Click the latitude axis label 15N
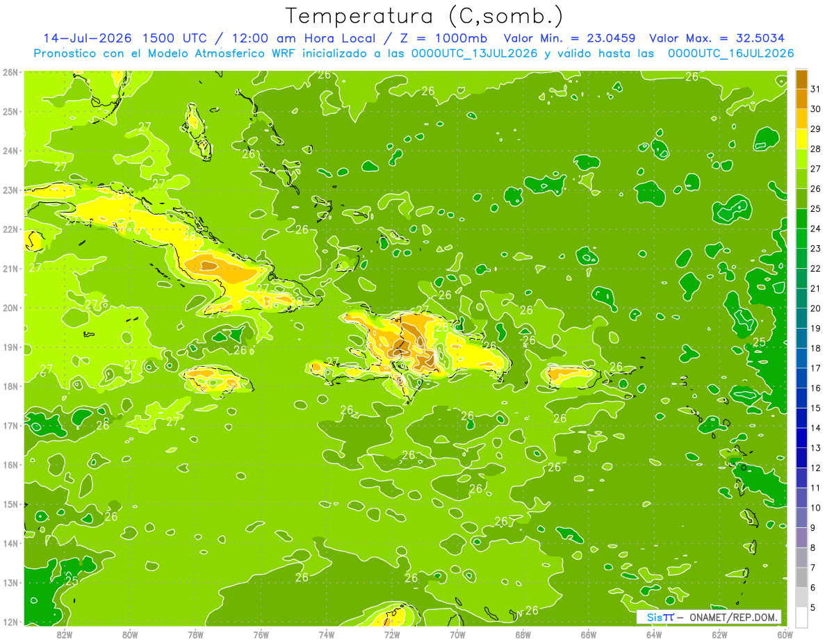 11,504
